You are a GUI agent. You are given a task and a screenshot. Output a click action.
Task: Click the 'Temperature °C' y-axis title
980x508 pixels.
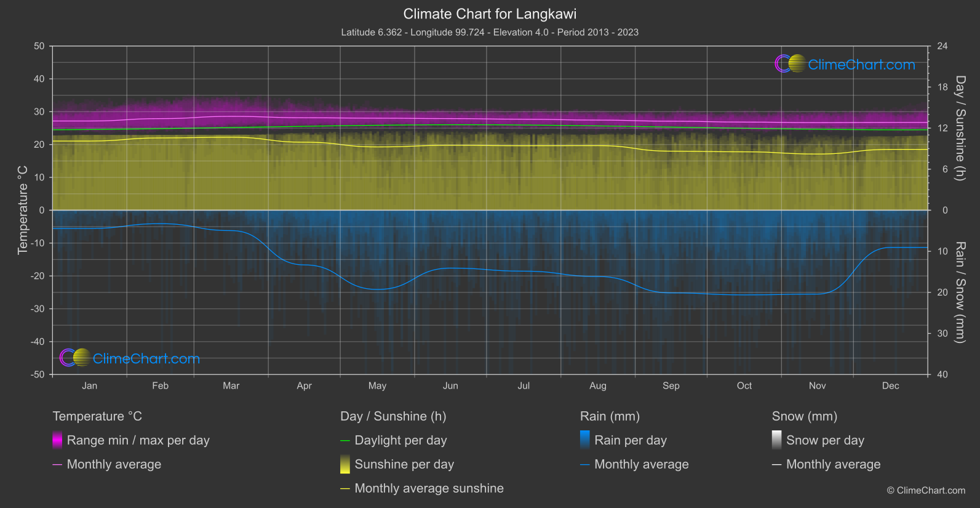(23, 210)
